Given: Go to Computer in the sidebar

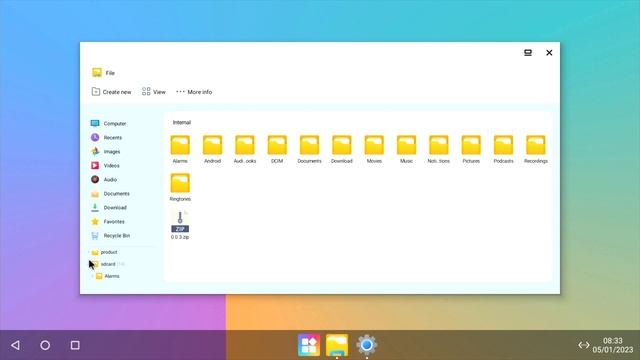Looking at the screenshot, I should [109, 123].
